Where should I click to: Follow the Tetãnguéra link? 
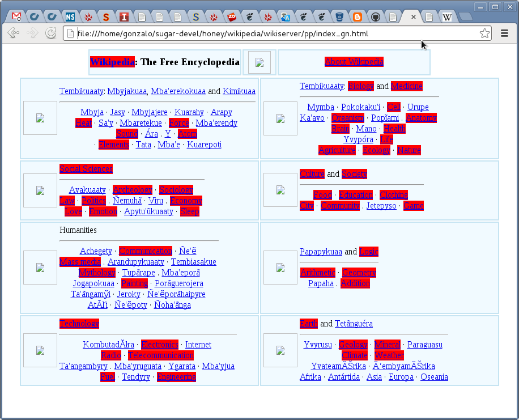(354, 324)
